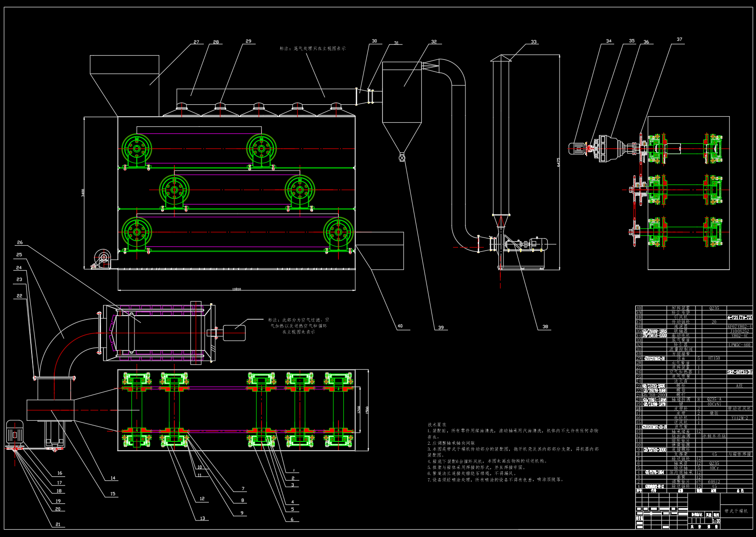Screen dimensions: 756x537
Task: Click the 6475 chimney height dimension
Action: pos(558,162)
